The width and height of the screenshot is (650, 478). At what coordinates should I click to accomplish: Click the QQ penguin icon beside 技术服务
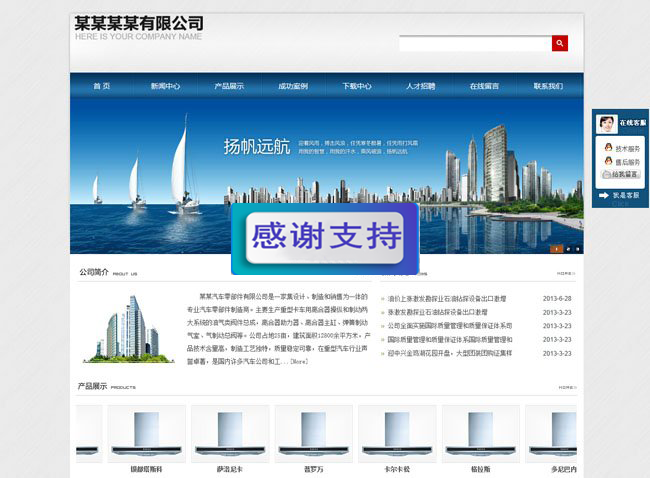tap(608, 148)
